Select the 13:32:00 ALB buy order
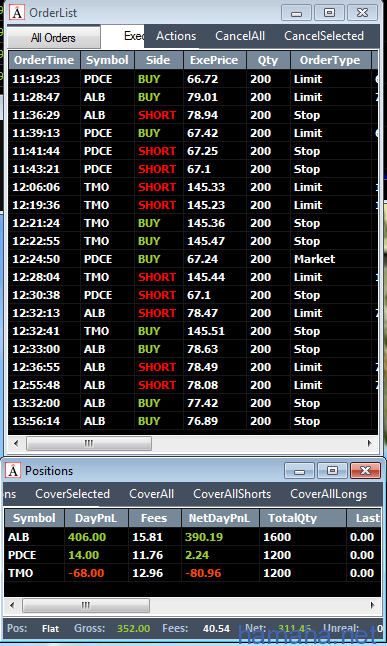Image resolution: width=387 pixels, height=646 pixels. tap(193, 403)
